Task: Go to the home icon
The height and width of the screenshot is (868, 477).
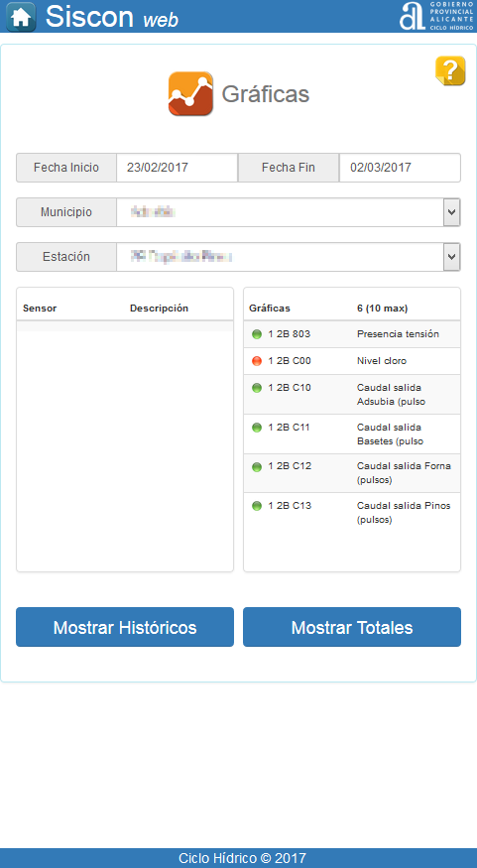Action: click(x=21, y=17)
